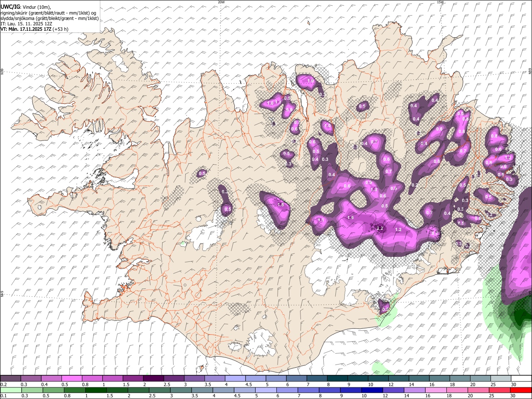Click the "1.3" precipitation value on the map
The width and height of the screenshot is (532, 399).
pyautogui.click(x=373, y=190)
